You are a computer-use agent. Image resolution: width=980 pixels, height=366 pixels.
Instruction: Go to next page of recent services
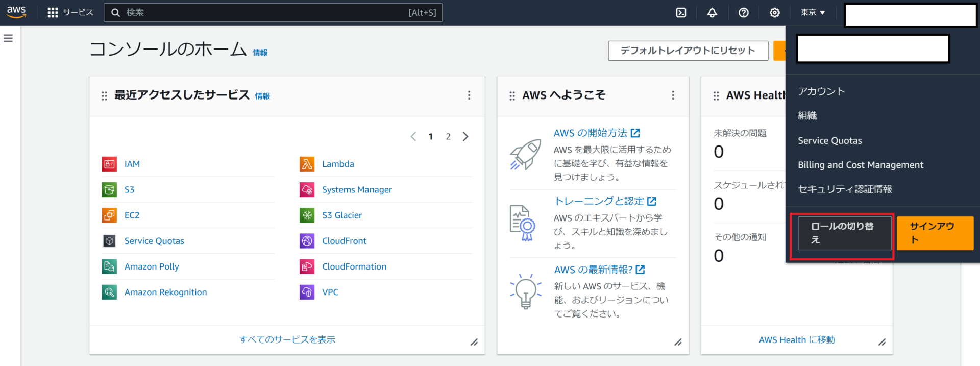[x=465, y=136]
